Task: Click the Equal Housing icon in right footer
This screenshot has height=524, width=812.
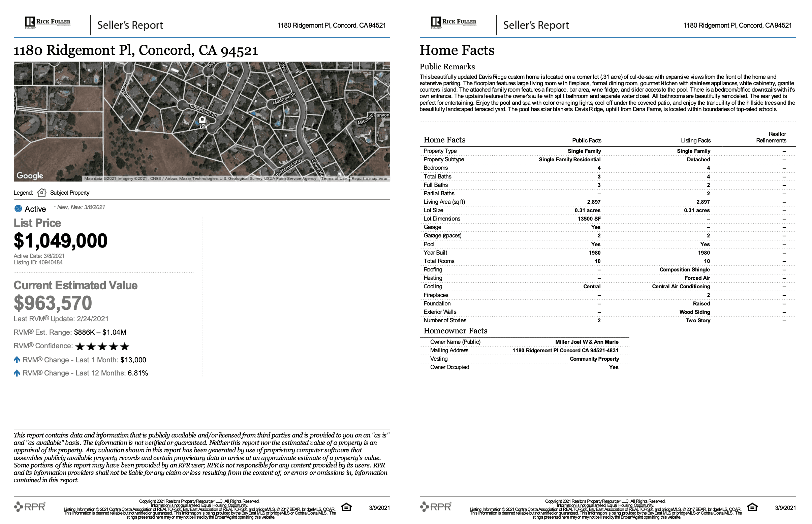Action: pyautogui.click(x=752, y=507)
